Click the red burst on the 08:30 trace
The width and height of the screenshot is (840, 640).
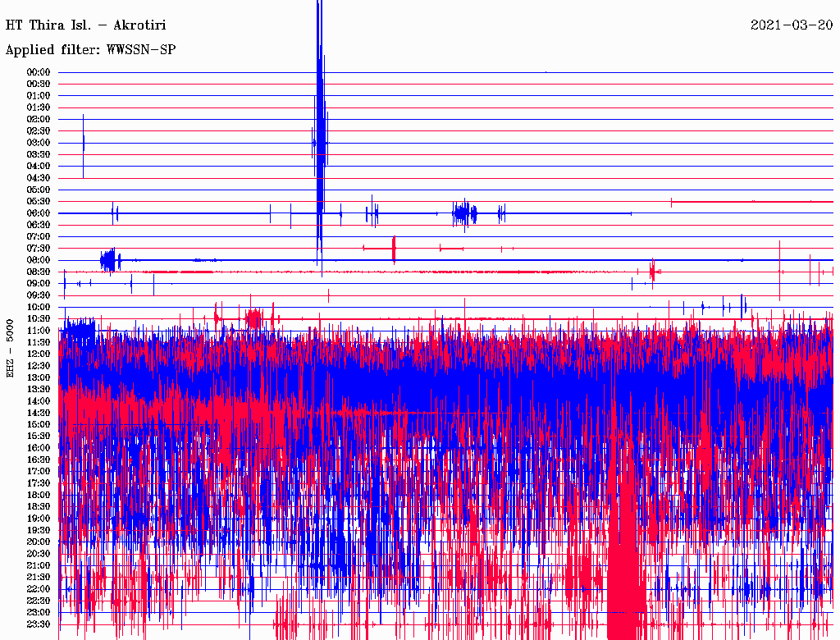pos(652,272)
